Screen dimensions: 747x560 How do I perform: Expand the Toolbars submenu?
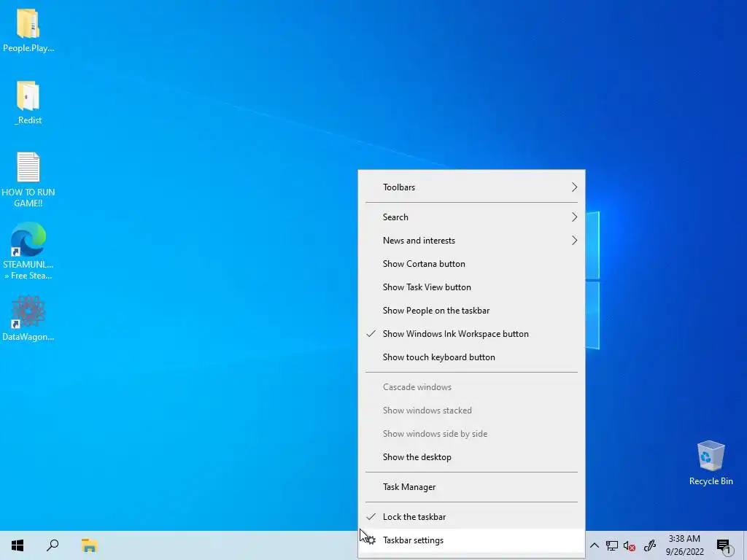click(471, 187)
